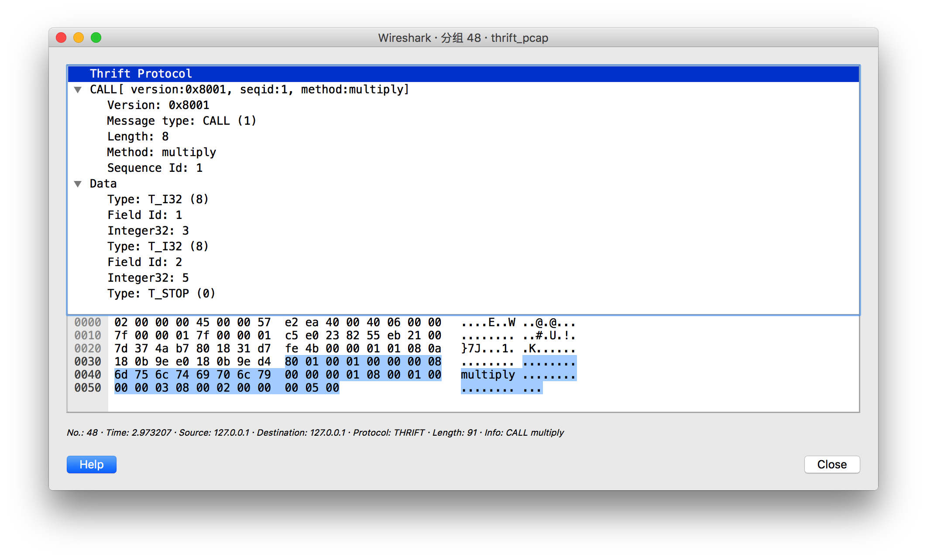
Task: Click hex bytes '00 05 00' in last row
Action: coord(312,388)
